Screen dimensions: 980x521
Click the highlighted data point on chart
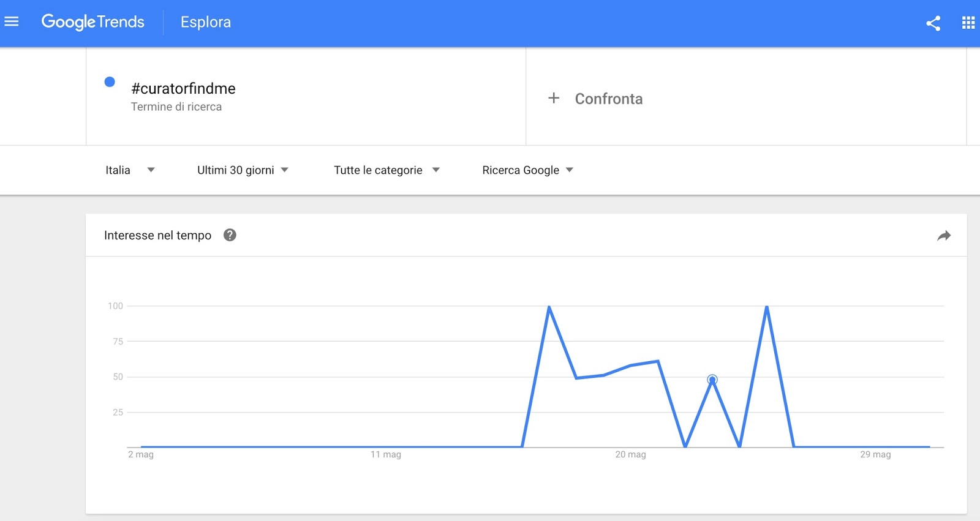[x=712, y=380]
